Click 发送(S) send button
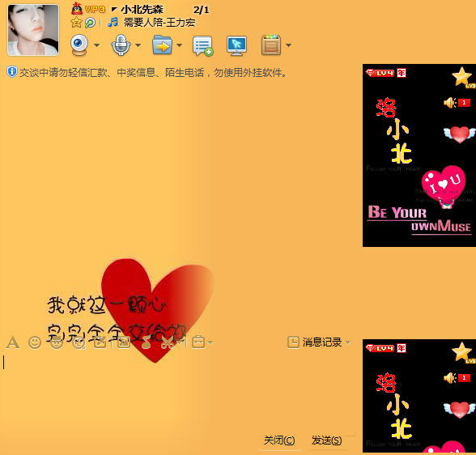Screen dimensions: 476x455 click(327, 440)
